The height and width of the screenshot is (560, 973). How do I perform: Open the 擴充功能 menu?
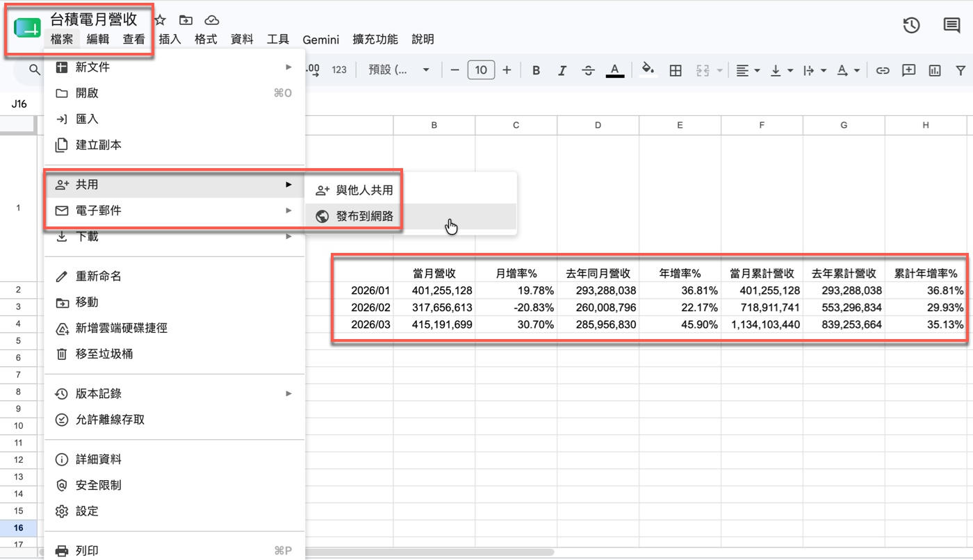(x=375, y=40)
